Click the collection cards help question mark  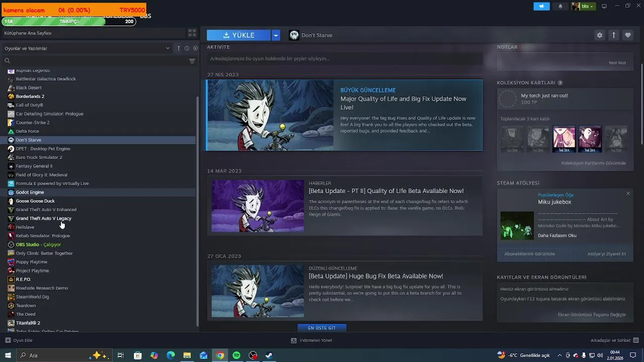560,83
